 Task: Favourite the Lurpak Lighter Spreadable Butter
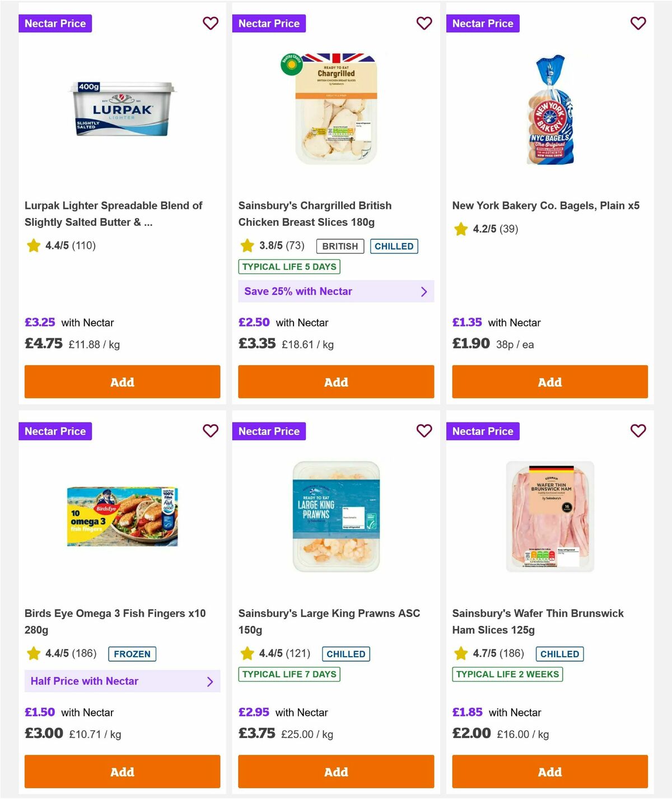tap(210, 24)
